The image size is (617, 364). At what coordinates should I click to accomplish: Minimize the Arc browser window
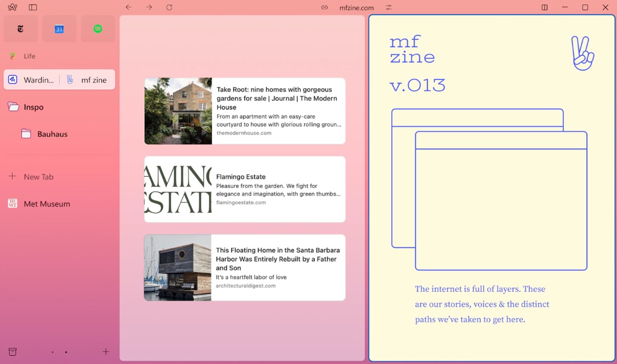pyautogui.click(x=565, y=7)
